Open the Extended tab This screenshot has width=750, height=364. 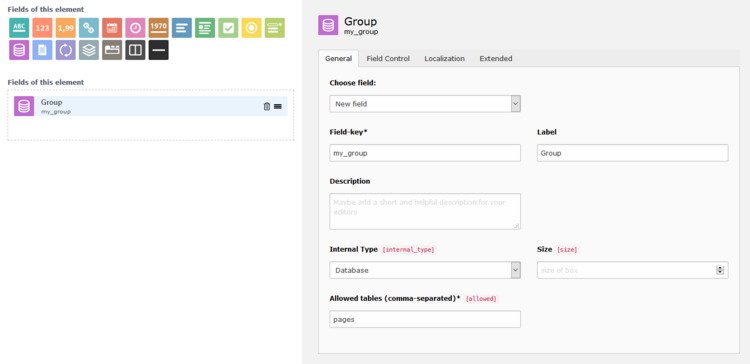coord(496,58)
